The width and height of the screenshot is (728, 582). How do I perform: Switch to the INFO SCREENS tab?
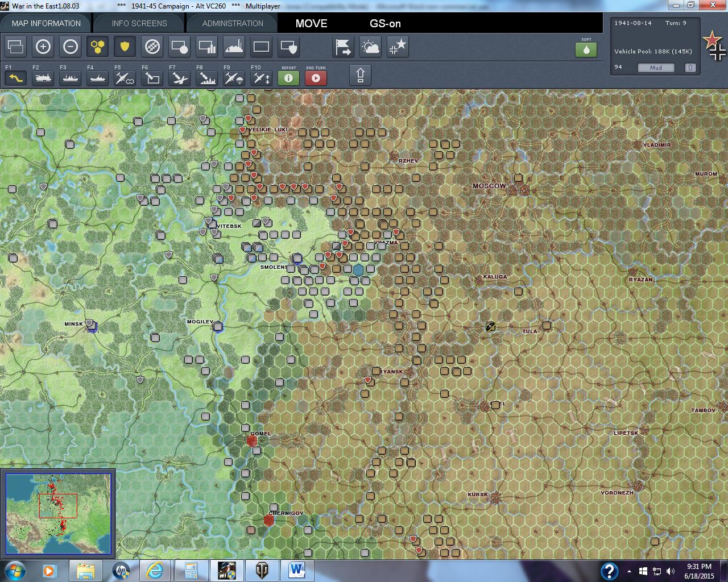tap(139, 23)
